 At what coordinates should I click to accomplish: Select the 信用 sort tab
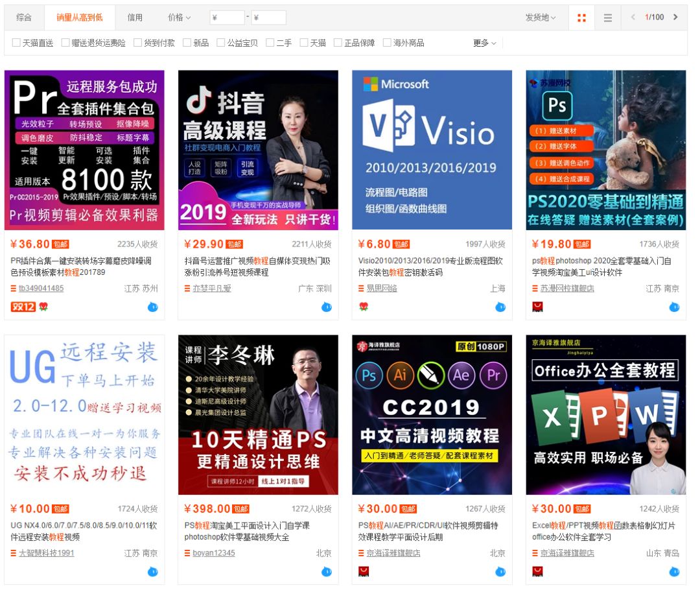click(135, 18)
